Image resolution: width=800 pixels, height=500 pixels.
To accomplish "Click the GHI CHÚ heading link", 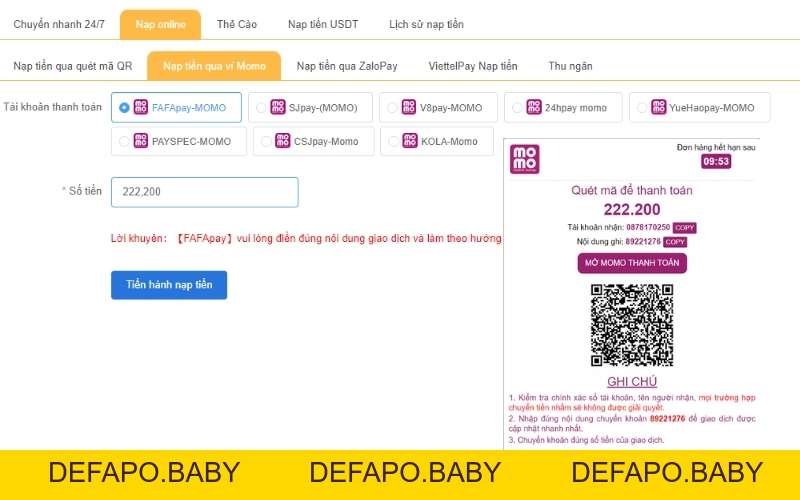I will [632, 382].
